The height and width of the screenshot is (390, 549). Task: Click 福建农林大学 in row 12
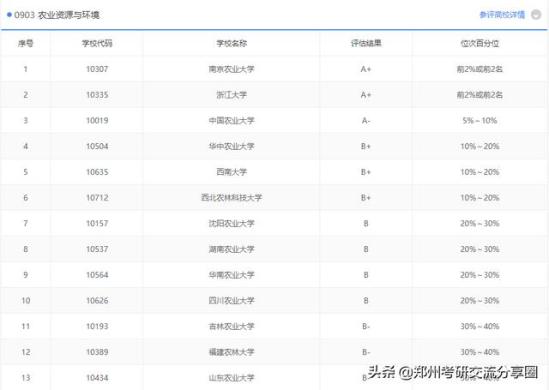point(231,352)
